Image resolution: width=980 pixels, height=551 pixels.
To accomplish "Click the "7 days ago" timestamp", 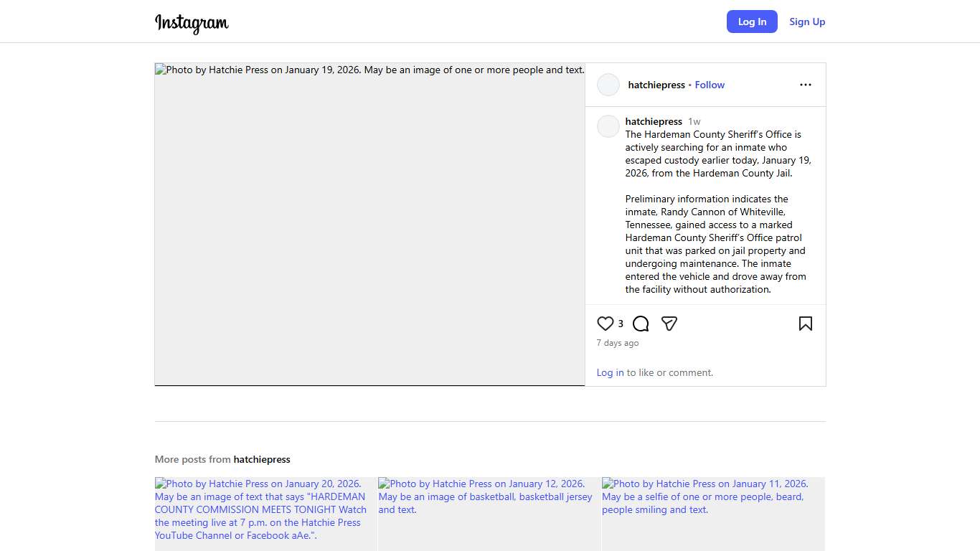I will (x=618, y=343).
